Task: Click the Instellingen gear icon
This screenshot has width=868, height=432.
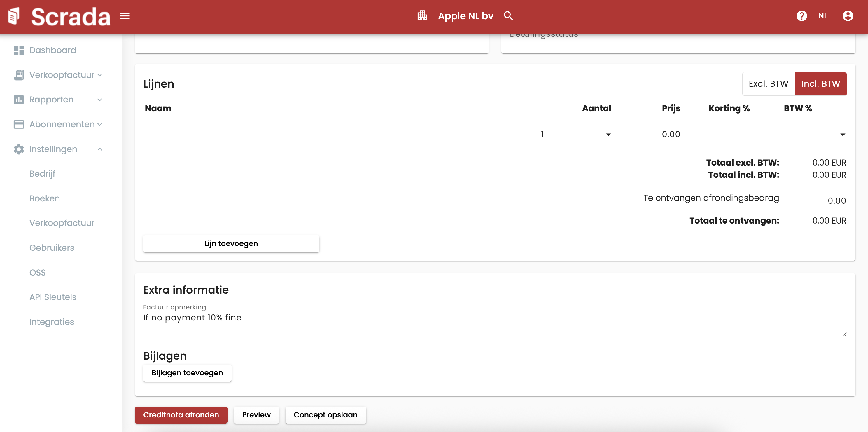Action: click(19, 149)
